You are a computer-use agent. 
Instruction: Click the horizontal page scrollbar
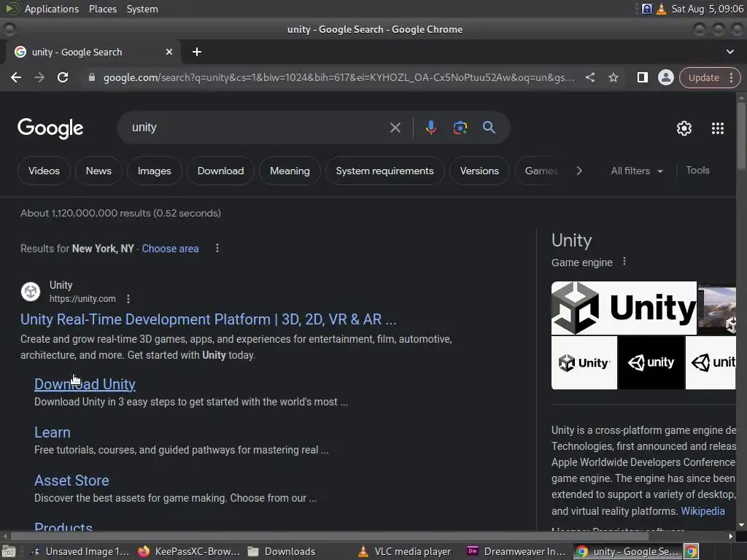[329, 536]
